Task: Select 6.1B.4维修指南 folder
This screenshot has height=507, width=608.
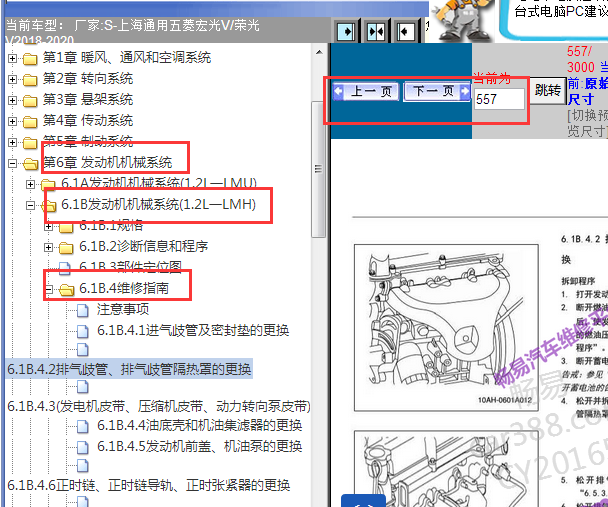Action: pyautogui.click(x=124, y=288)
